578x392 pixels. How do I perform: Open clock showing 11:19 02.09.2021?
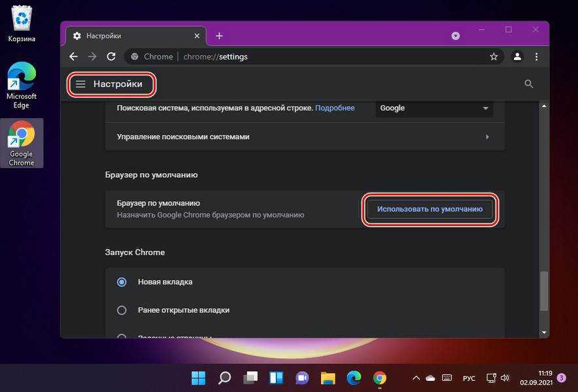click(536, 378)
